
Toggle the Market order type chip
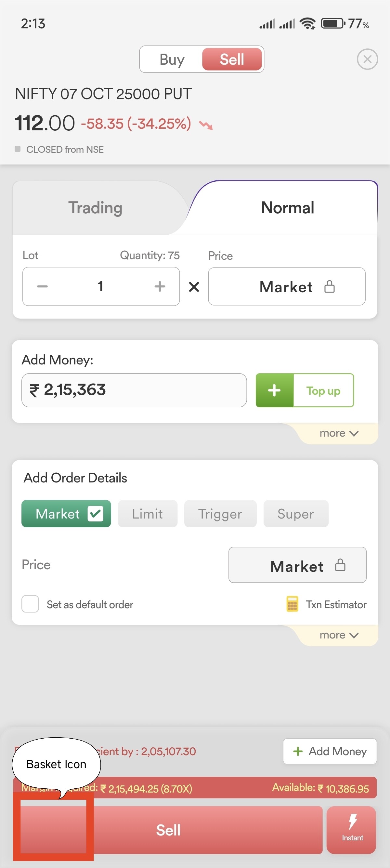coord(66,514)
